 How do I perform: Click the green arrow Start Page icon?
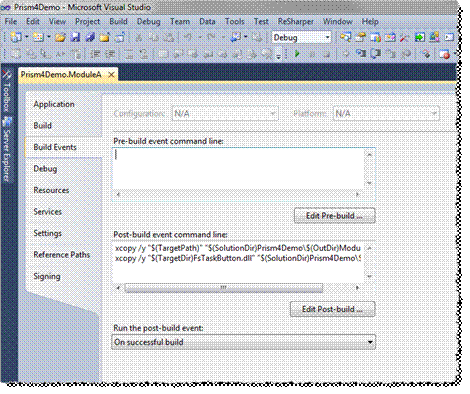tap(419, 37)
